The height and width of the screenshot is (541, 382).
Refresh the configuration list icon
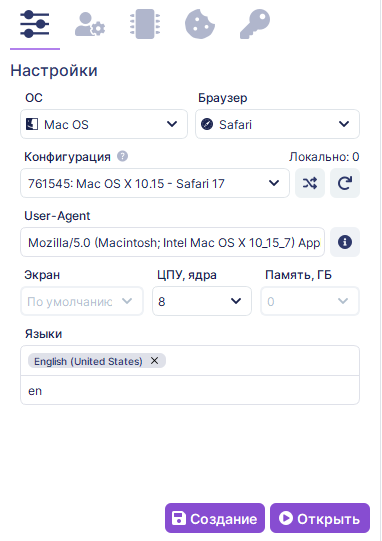(x=345, y=183)
